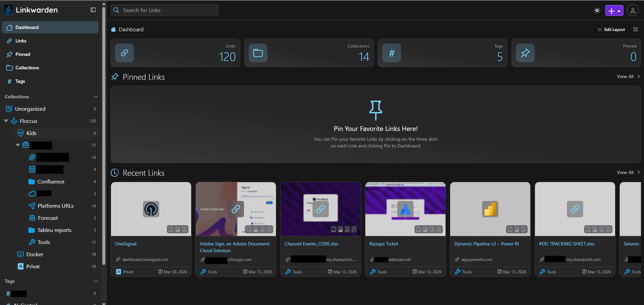Image resolution: width=644 pixels, height=305 pixels.
Task: Open Dynamic Pipeline v2 – Power BI link
Action: coord(487,244)
